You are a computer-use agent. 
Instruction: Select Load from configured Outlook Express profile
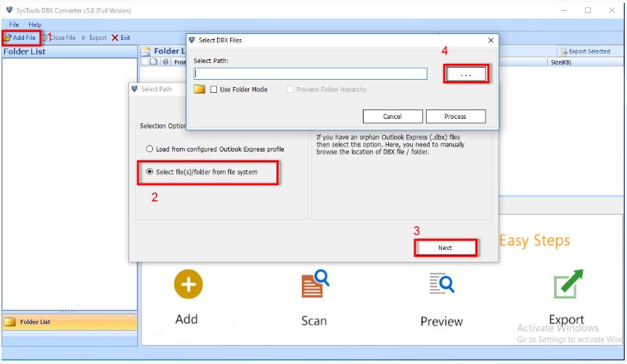(x=149, y=149)
